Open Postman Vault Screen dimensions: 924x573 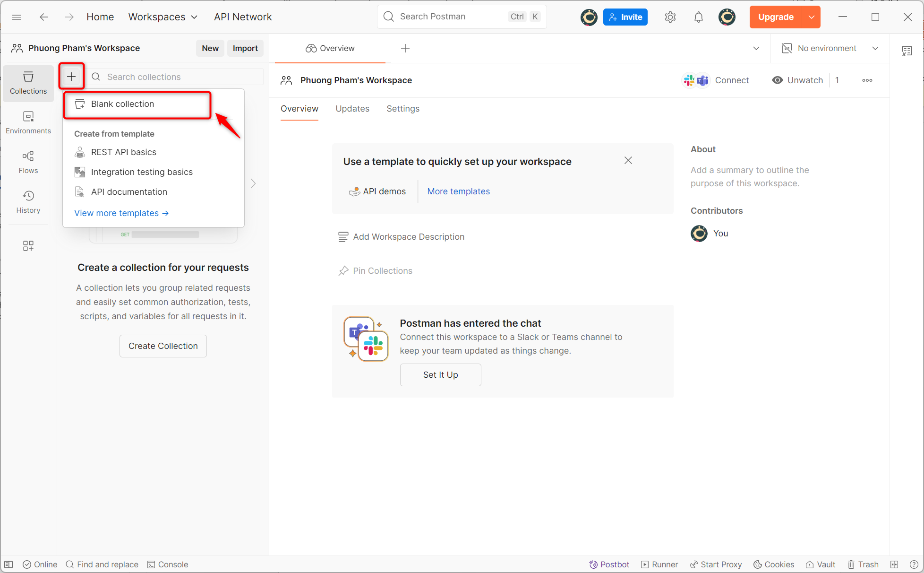[x=821, y=564]
